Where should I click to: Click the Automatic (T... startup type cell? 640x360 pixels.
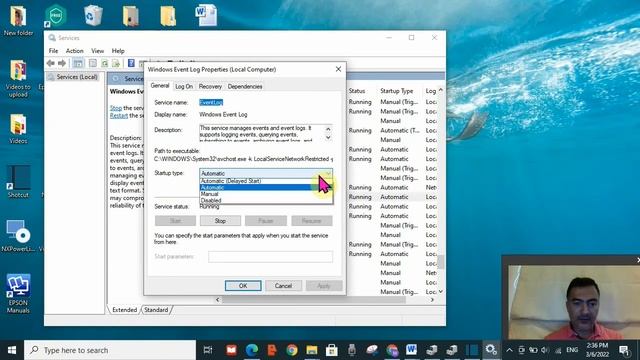[400, 131]
